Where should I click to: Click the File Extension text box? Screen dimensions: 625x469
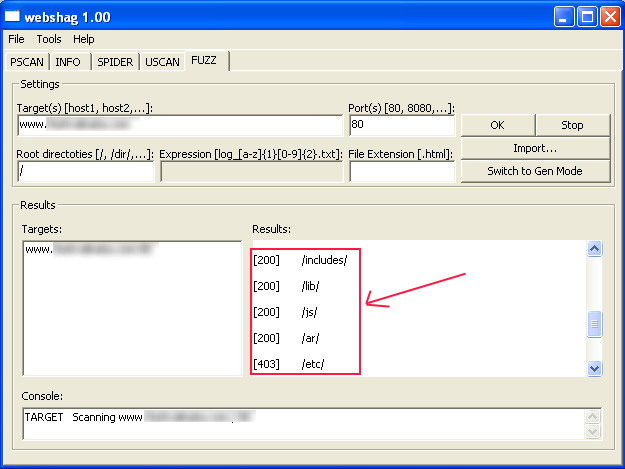tap(401, 171)
